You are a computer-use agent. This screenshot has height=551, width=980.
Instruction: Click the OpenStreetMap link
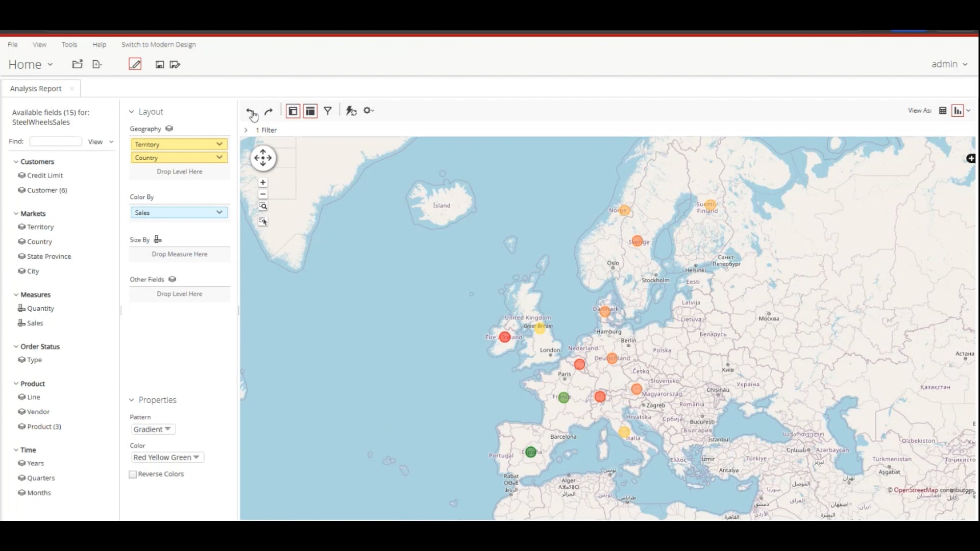915,490
